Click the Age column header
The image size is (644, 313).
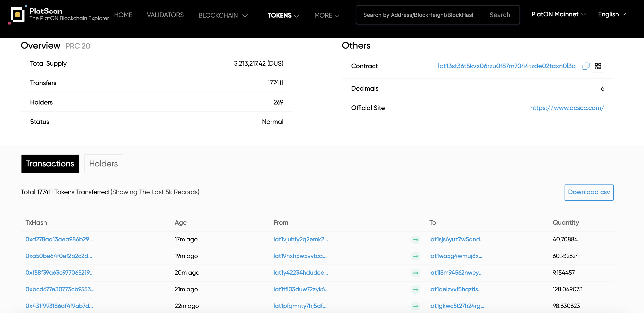[180, 222]
